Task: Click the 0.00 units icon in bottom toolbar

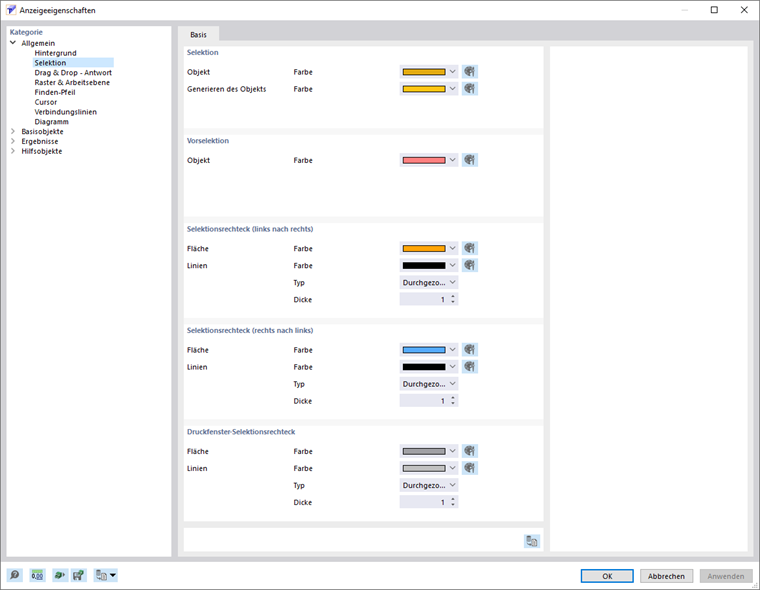Action: point(37,575)
